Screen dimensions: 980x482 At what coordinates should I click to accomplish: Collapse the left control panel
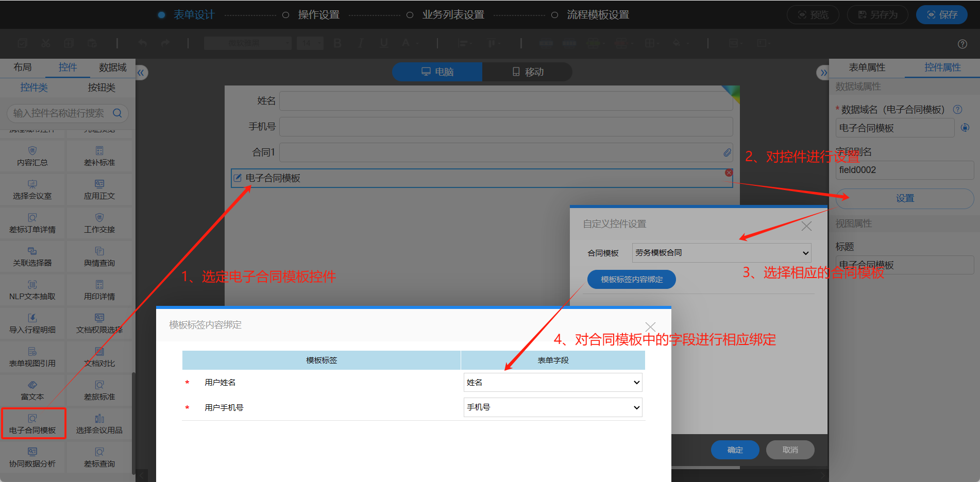[142, 73]
